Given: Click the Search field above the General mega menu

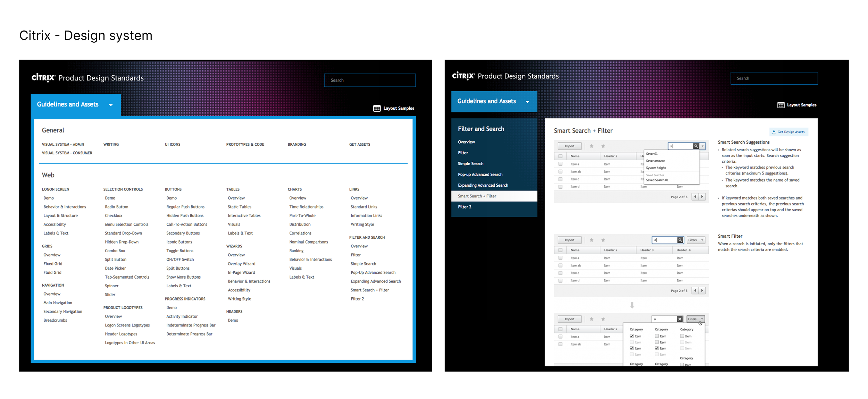Looking at the screenshot, I should (370, 80).
